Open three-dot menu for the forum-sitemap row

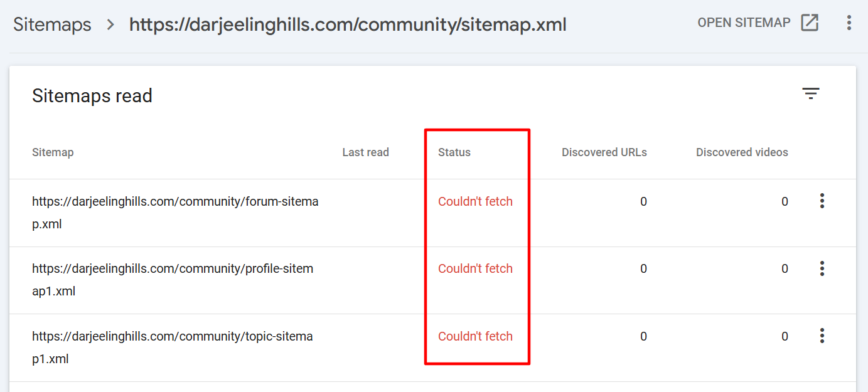click(822, 201)
